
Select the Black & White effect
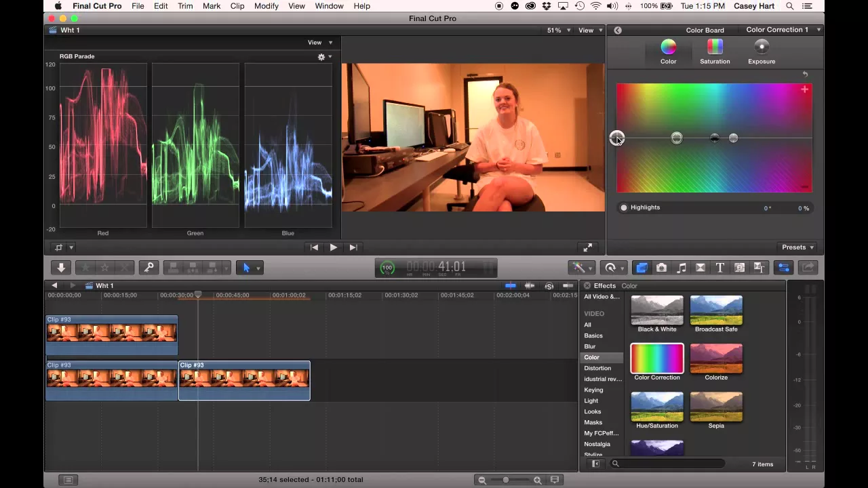coord(657,314)
